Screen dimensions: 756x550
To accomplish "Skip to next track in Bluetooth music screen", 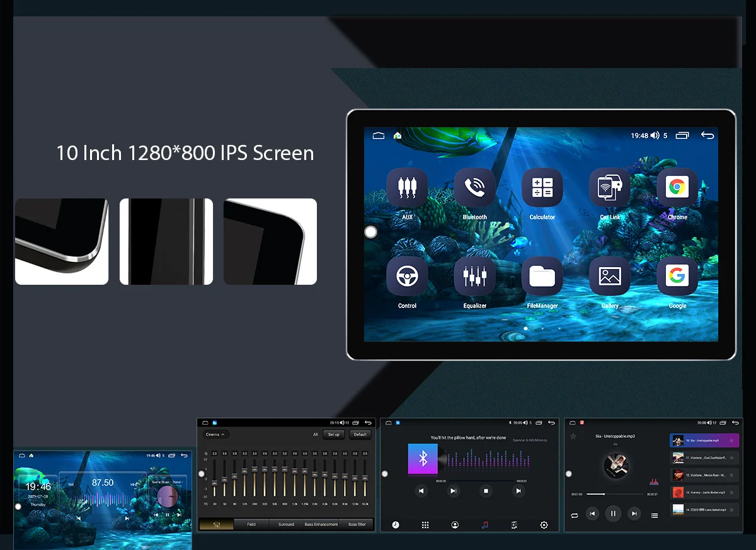I will coord(518,491).
